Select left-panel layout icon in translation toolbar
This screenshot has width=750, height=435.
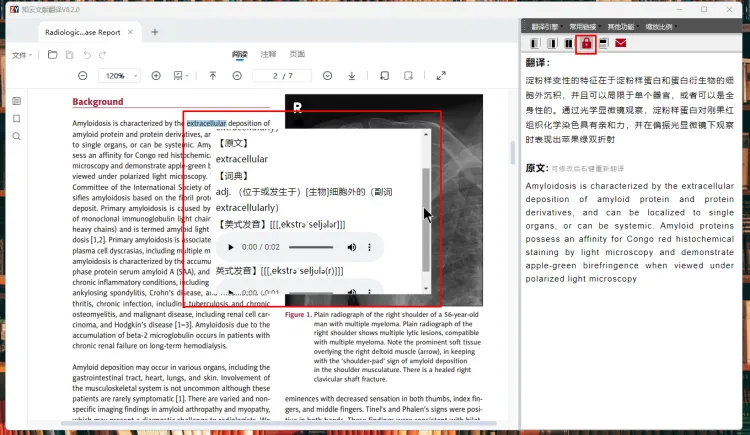(535, 44)
